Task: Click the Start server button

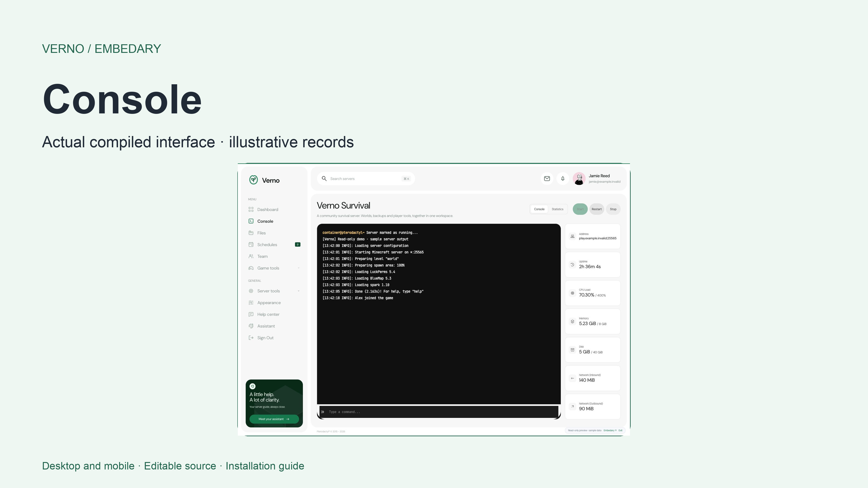Action: click(580, 209)
